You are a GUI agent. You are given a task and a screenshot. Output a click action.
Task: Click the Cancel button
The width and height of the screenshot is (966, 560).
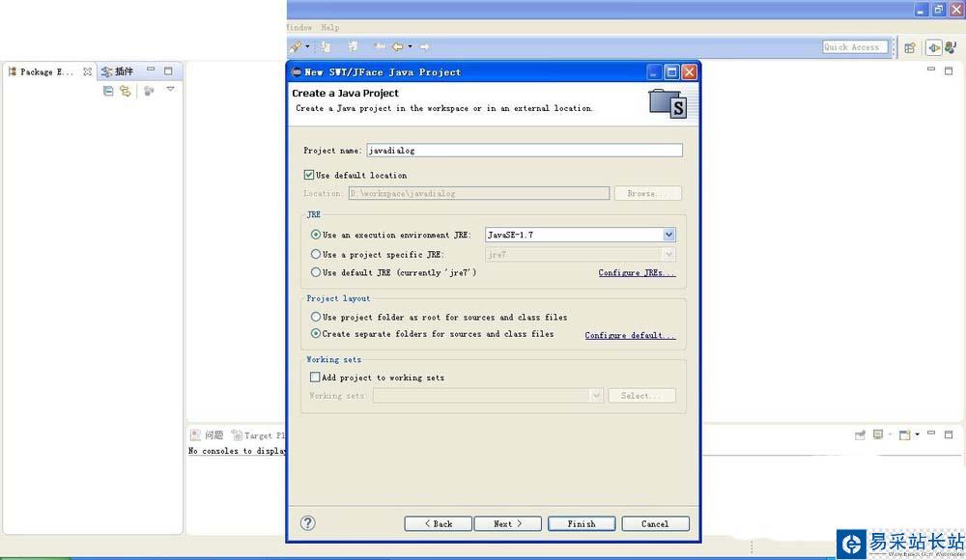pos(655,523)
